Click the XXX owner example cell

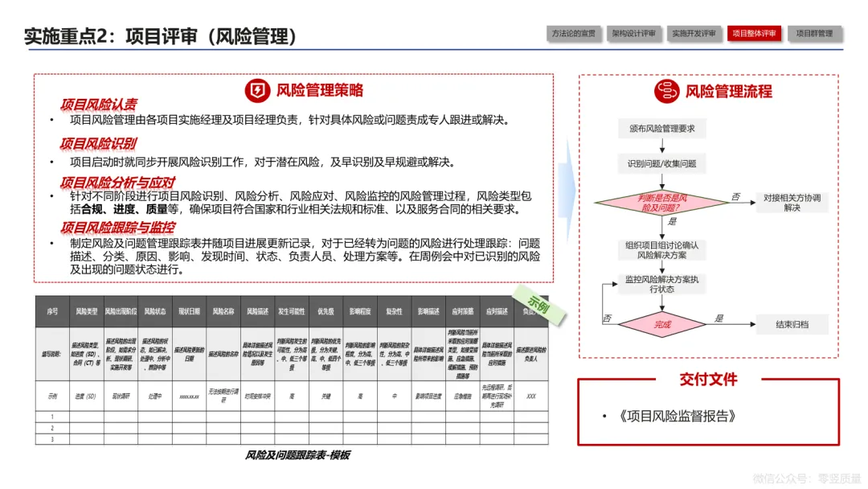[x=531, y=396]
